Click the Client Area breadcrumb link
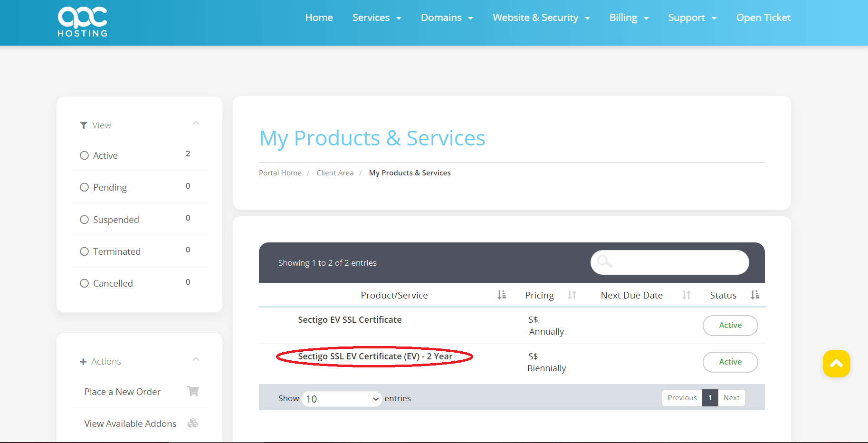This screenshot has width=868, height=443. (x=335, y=173)
